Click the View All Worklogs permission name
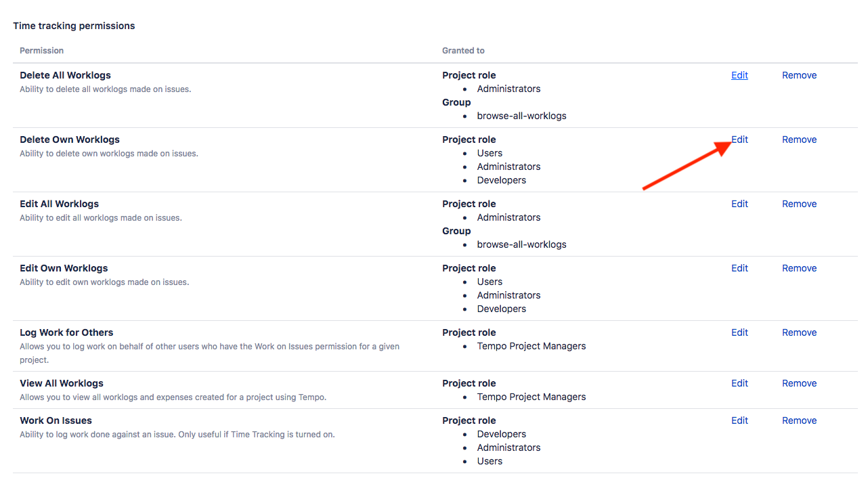This screenshot has width=868, height=480. tap(62, 383)
